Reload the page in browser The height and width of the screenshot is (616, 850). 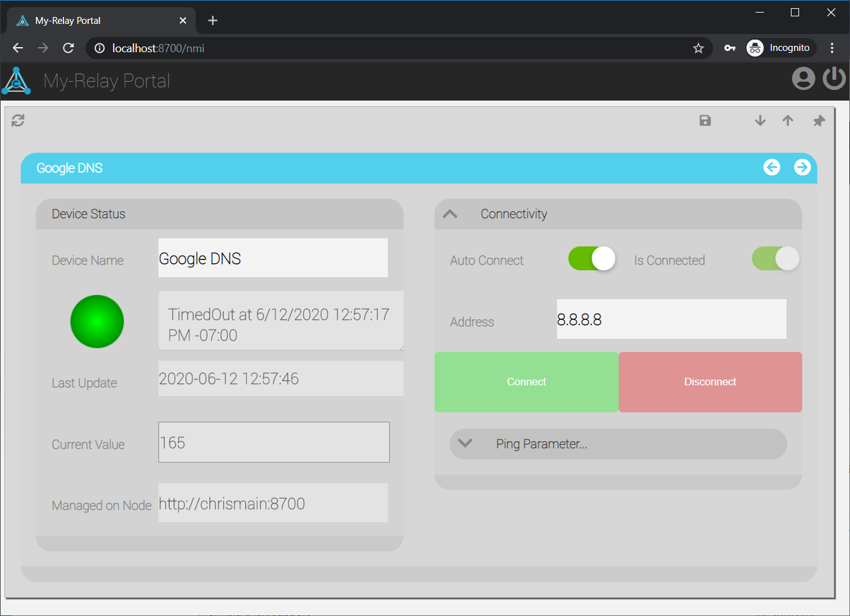click(x=69, y=48)
